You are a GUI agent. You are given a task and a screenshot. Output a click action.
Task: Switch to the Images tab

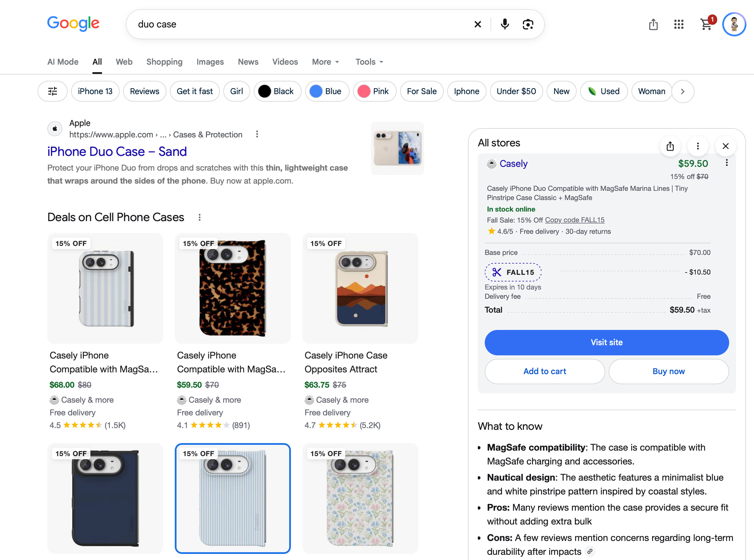pos(210,62)
